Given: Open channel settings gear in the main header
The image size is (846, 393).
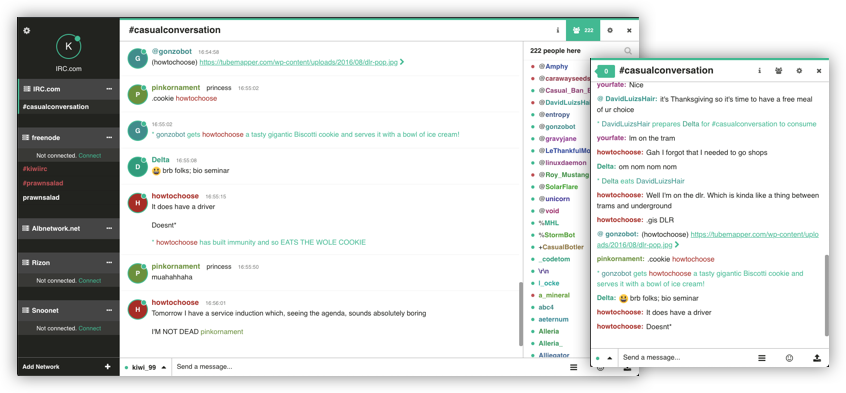Looking at the screenshot, I should pos(610,30).
